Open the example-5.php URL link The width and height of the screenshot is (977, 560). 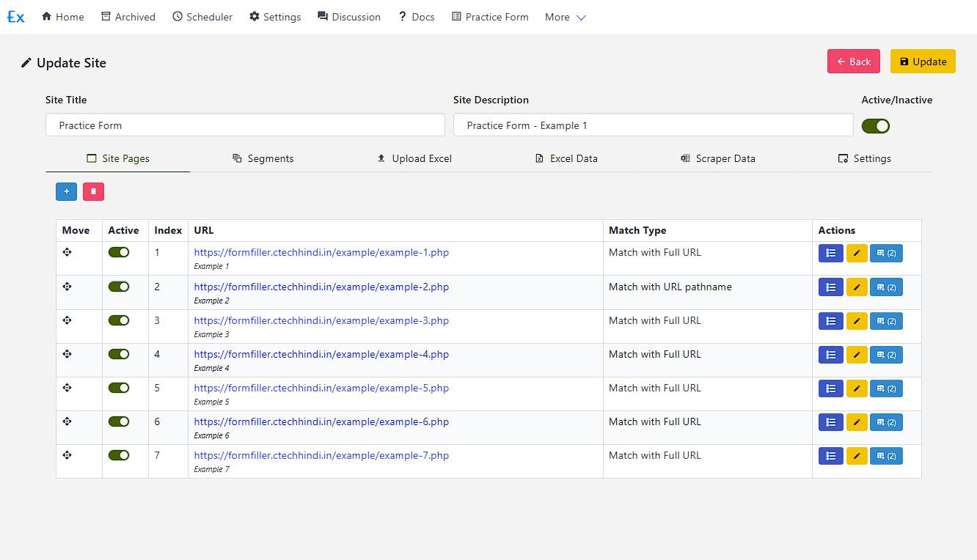[x=321, y=388]
